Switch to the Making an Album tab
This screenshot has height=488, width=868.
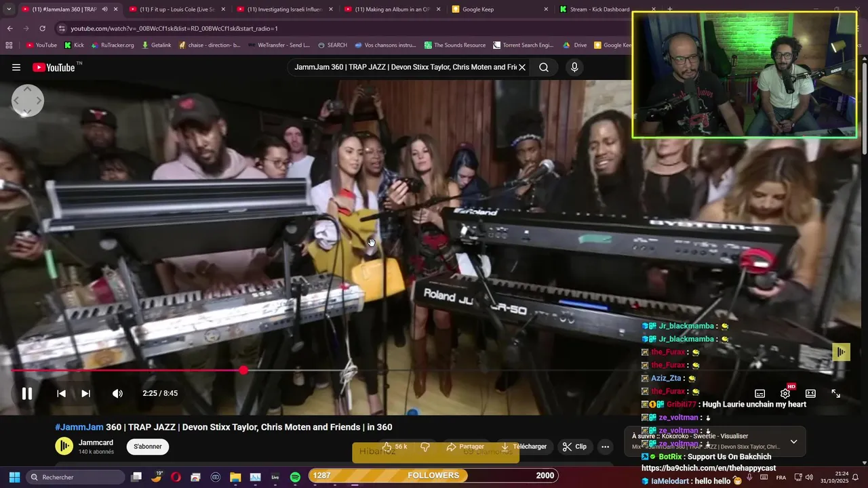pos(392,9)
